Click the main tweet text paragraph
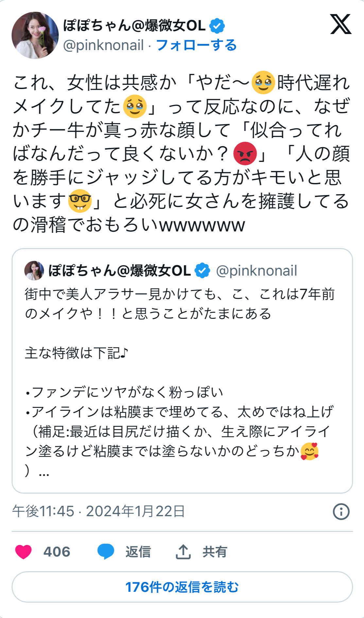364x618 pixels. tap(182, 154)
